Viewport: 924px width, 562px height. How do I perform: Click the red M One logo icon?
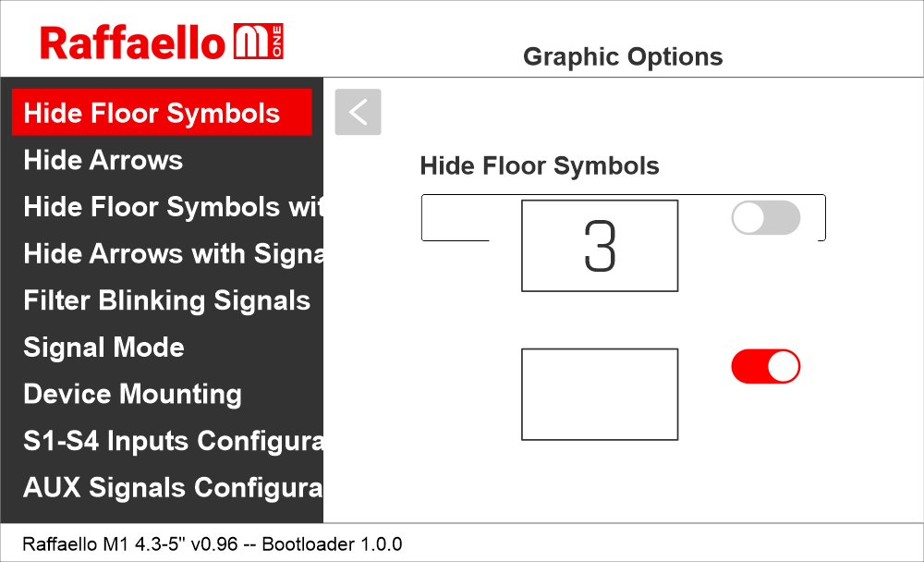(258, 43)
